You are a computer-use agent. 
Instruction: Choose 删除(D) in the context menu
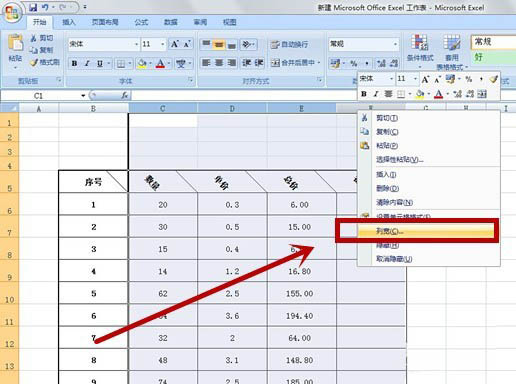428,188
